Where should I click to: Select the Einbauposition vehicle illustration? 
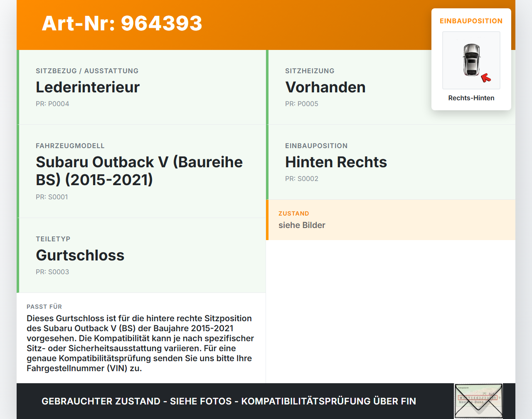pos(471,60)
